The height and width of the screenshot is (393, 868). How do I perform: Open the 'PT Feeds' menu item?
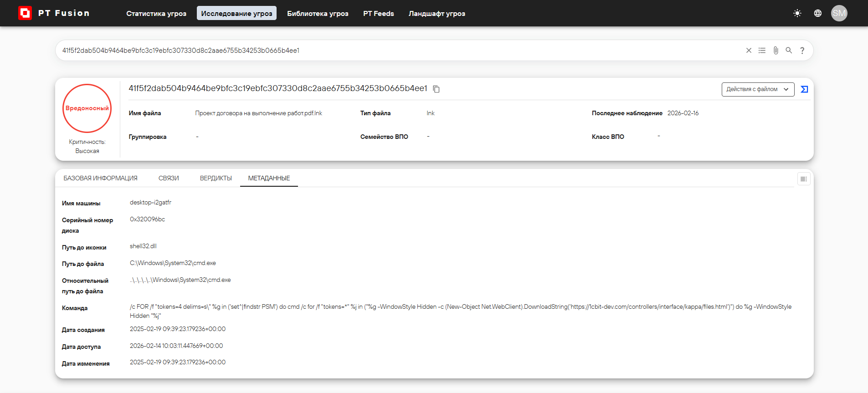[x=379, y=13]
